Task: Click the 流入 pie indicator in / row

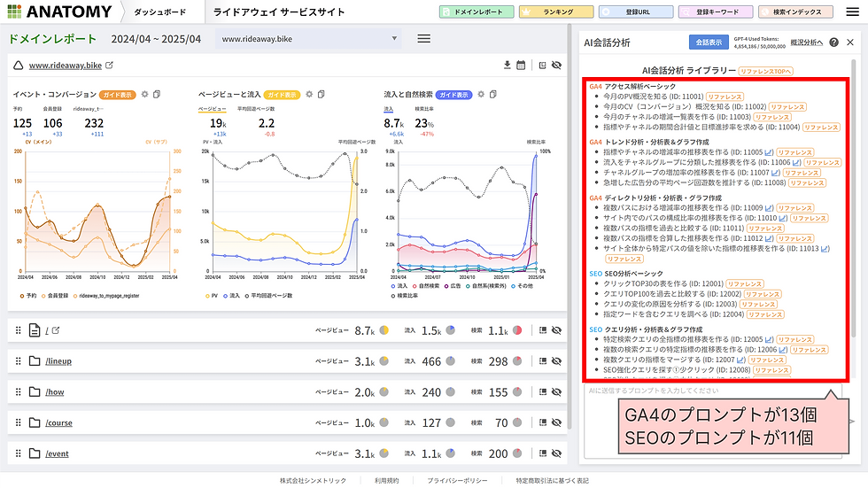Action: coord(451,330)
